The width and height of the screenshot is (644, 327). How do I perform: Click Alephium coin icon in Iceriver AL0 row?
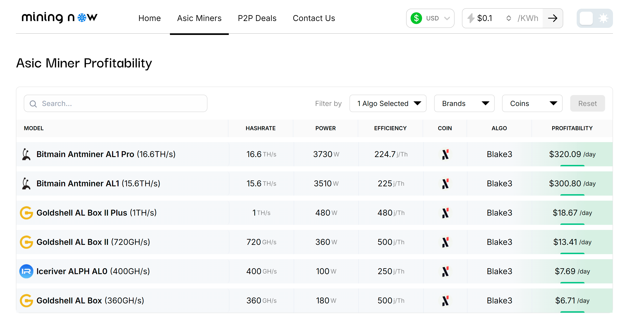point(445,271)
